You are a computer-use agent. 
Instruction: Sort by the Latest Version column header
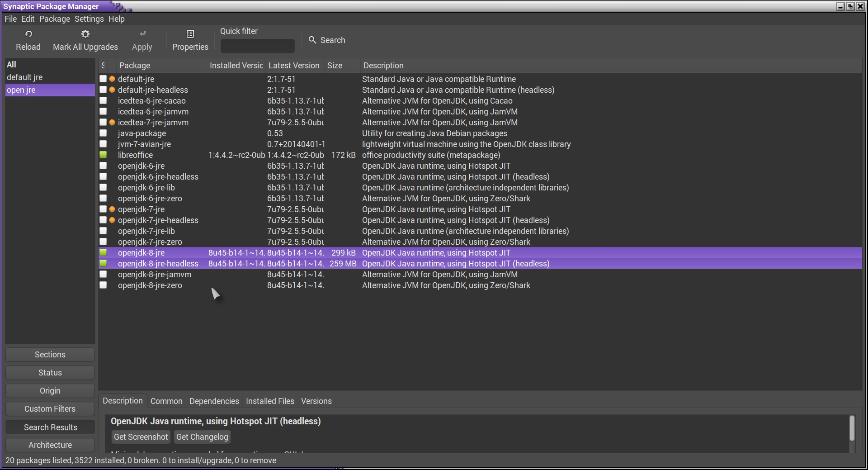coord(294,66)
